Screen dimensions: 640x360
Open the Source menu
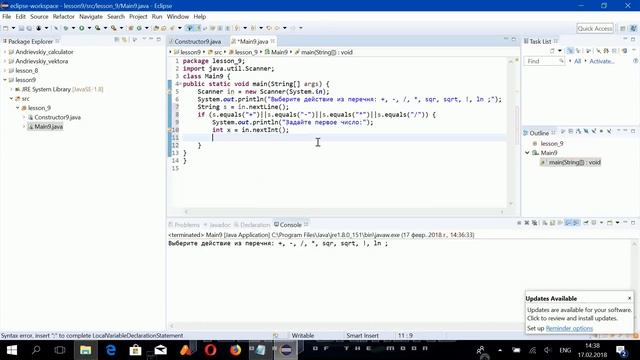39,17
